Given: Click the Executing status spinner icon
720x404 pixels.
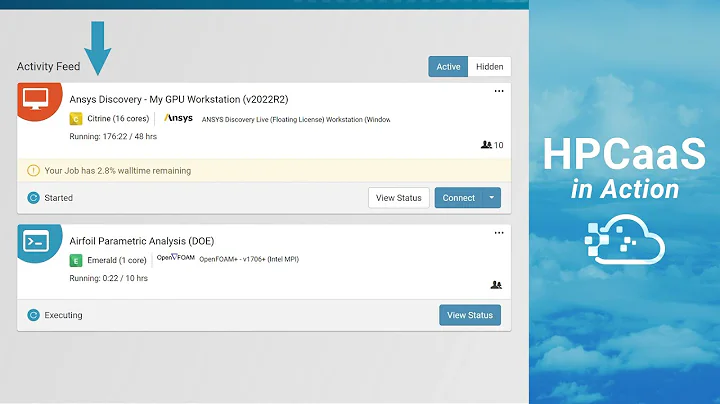Looking at the screenshot, I should point(33,315).
